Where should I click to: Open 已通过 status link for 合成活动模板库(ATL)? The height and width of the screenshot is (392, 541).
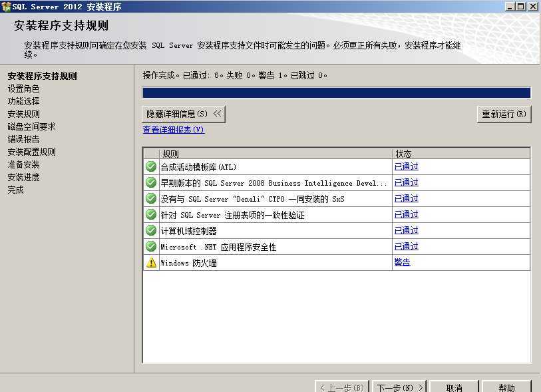tap(406, 166)
